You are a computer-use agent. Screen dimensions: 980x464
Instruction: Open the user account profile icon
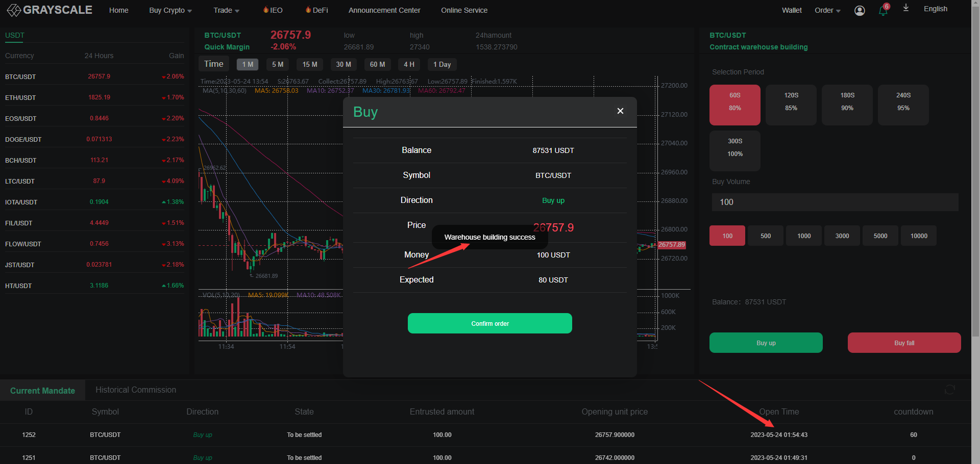tap(860, 11)
